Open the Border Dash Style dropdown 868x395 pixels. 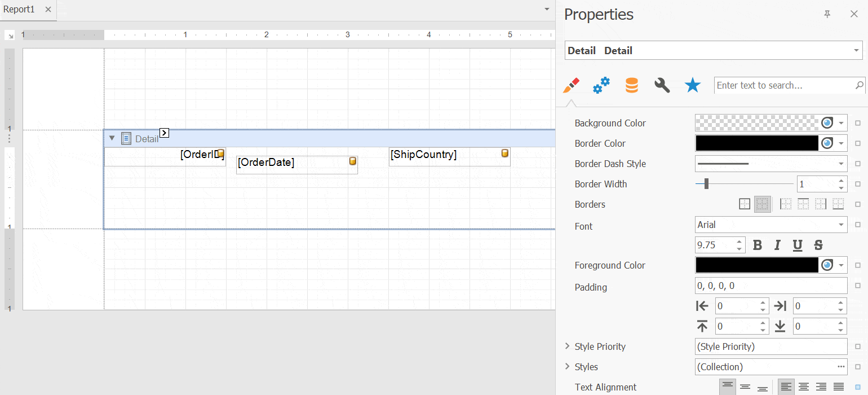click(x=842, y=163)
